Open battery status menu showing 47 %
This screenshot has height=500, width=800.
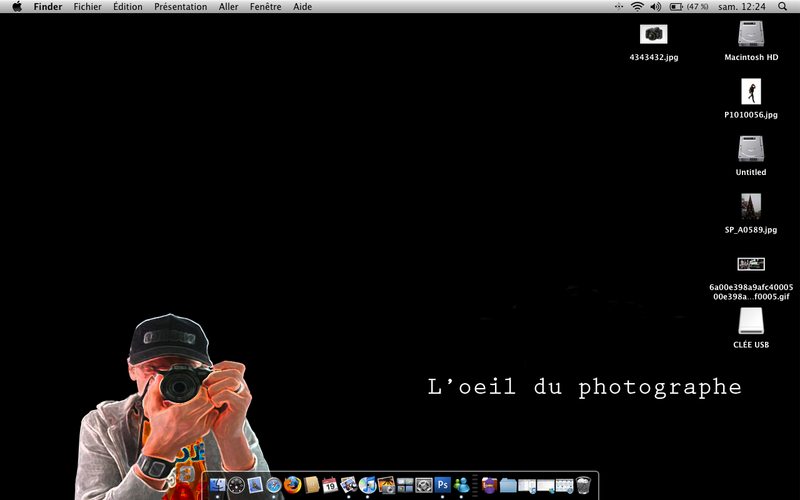point(689,7)
